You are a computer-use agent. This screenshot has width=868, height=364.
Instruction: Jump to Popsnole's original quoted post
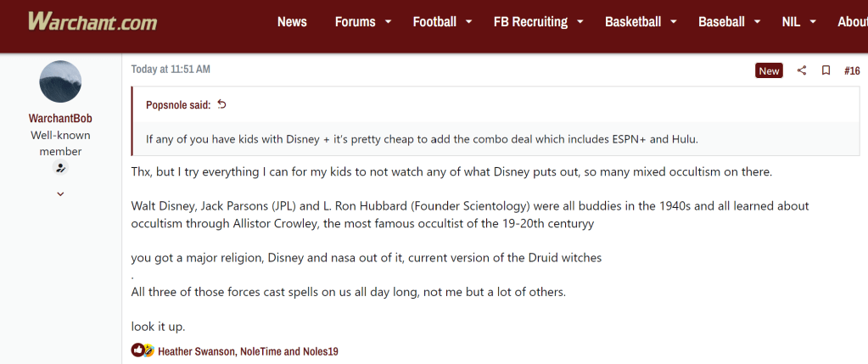(222, 104)
